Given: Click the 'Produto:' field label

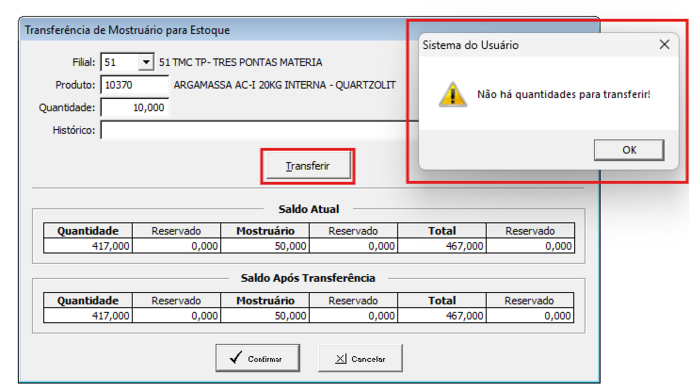Looking at the screenshot, I should pos(75,85).
